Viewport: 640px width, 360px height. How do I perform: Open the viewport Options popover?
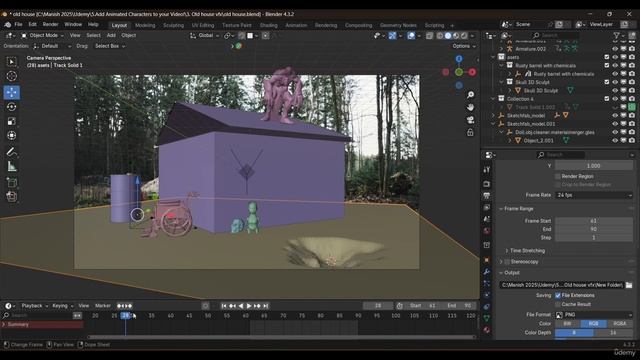click(464, 46)
